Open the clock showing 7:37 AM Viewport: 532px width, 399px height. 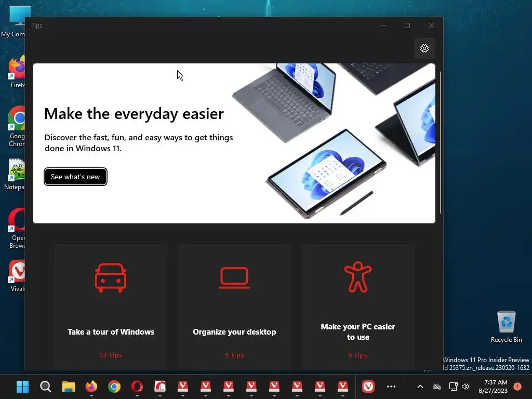pyautogui.click(x=493, y=387)
